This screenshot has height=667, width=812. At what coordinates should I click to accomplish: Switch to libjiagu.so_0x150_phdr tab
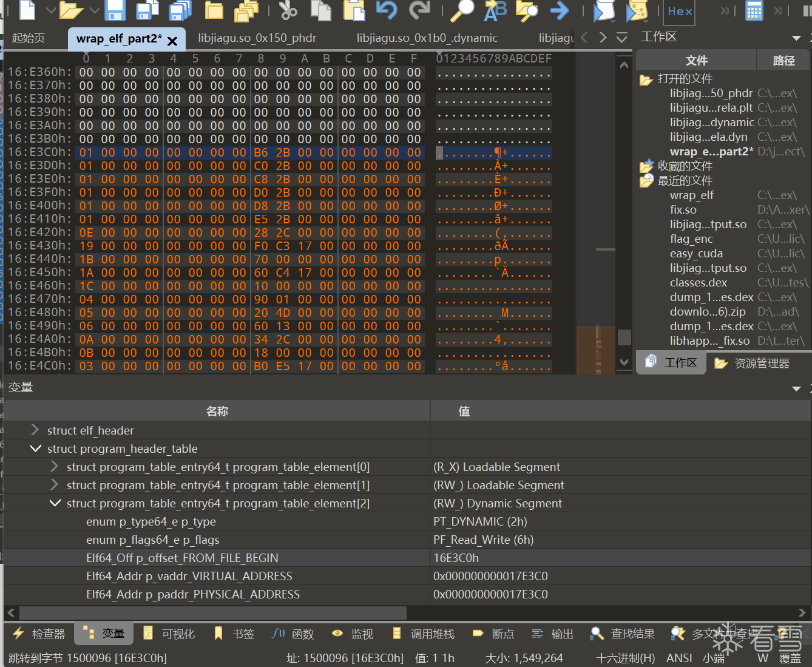click(257, 38)
